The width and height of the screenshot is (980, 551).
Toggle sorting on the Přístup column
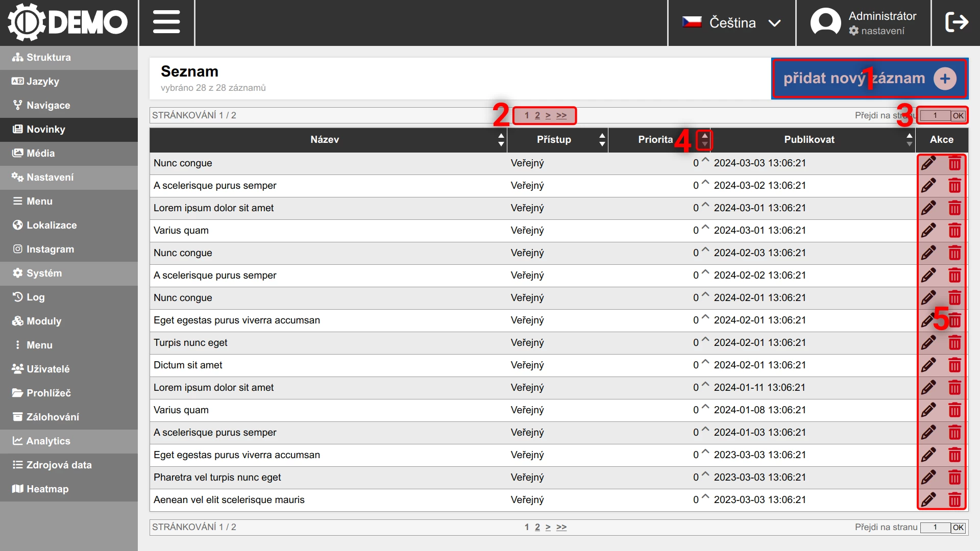click(x=602, y=139)
